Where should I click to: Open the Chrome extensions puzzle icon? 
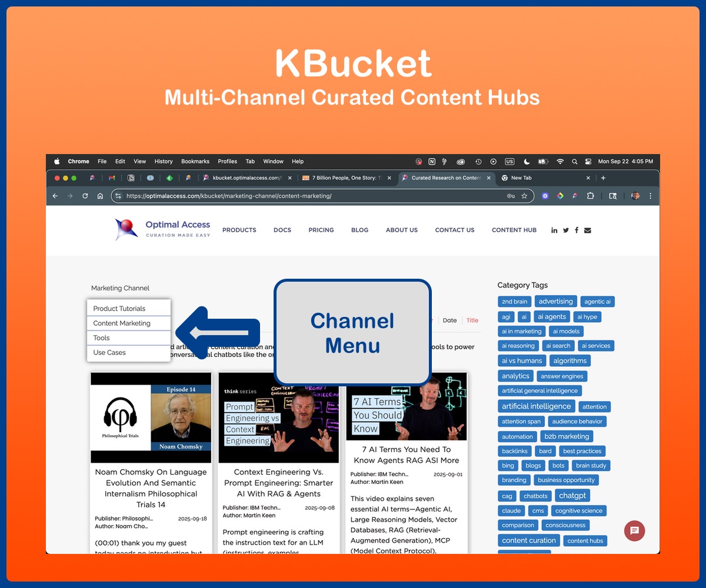590,196
